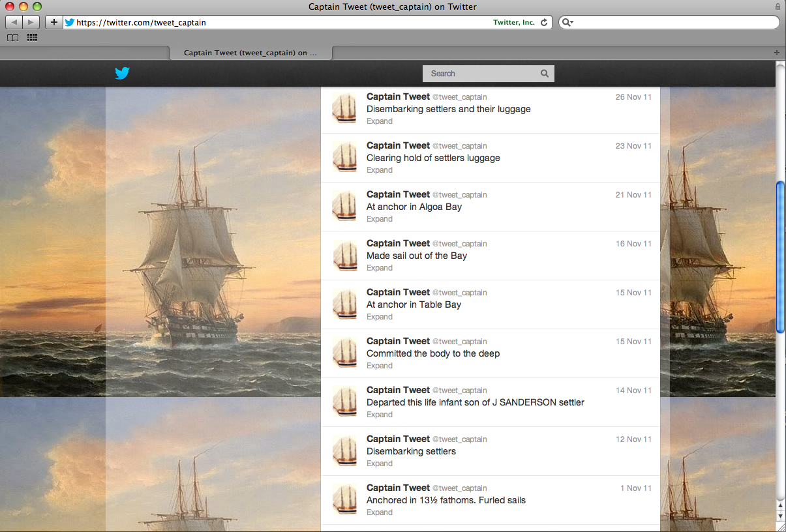This screenshot has width=786, height=532.
Task: Click avatar of 'Disembarking settlers and their luggage' tweet
Action: [x=344, y=108]
